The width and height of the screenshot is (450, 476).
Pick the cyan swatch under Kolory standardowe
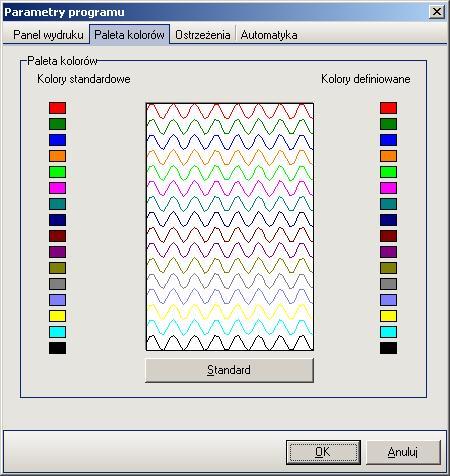[x=58, y=332]
